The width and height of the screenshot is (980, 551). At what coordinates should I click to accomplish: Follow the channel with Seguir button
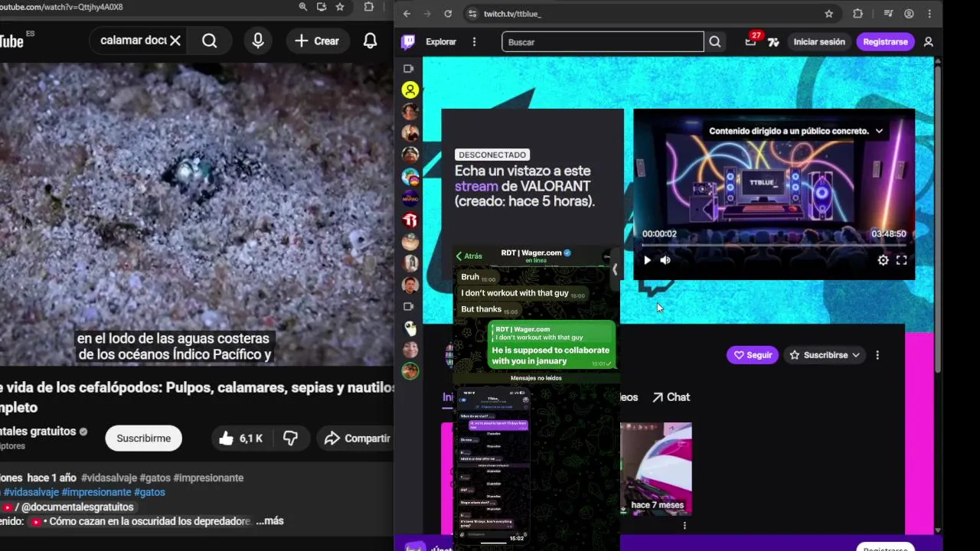753,355
